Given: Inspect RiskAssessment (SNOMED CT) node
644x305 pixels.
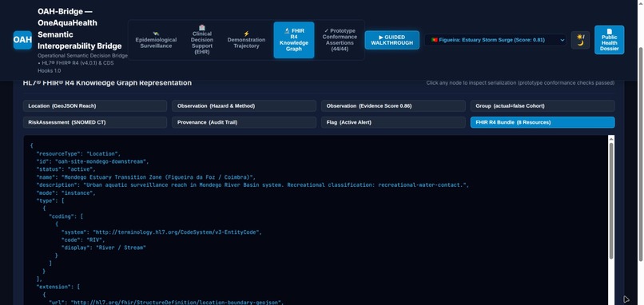Looking at the screenshot, I should [95, 122].
